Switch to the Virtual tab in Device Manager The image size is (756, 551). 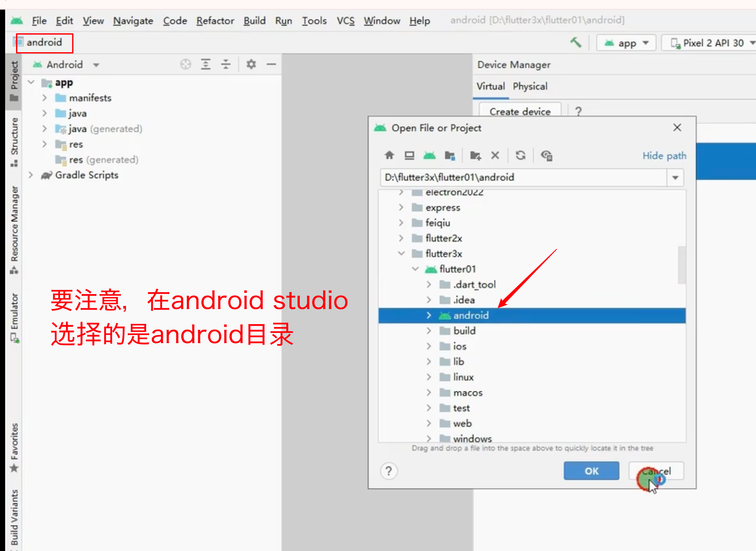pyautogui.click(x=490, y=86)
